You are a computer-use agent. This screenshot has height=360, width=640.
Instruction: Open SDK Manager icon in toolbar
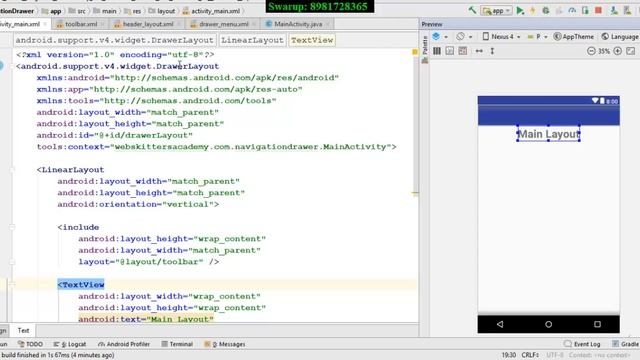628,11
